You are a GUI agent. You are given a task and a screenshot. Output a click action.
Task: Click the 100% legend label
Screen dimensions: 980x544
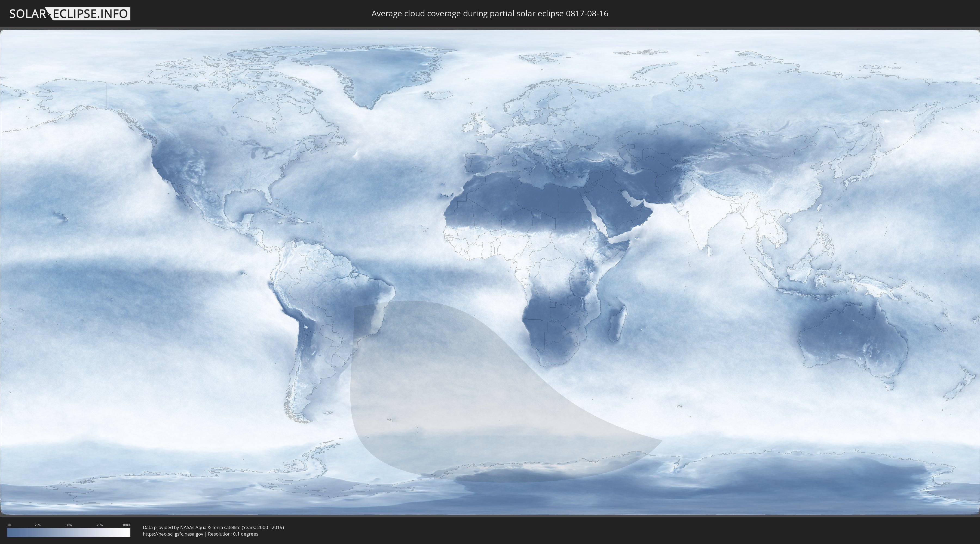point(126,525)
